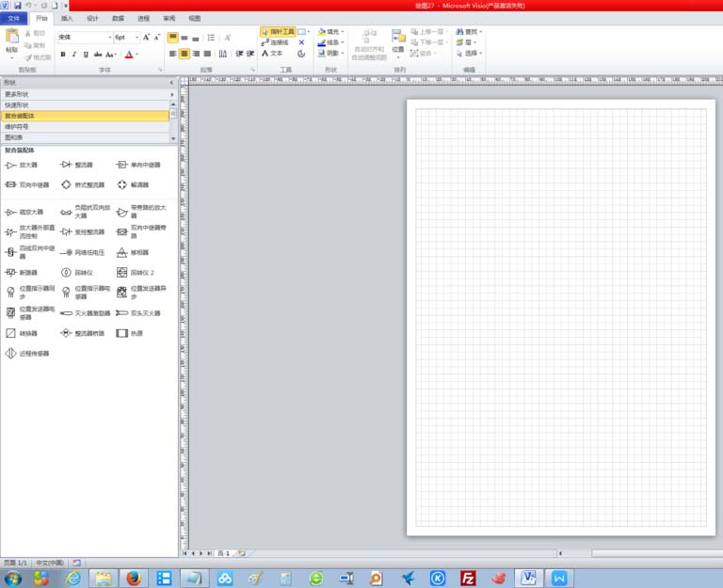Click the Text Direction icon
The height and width of the screenshot is (588, 723).
click(223, 54)
